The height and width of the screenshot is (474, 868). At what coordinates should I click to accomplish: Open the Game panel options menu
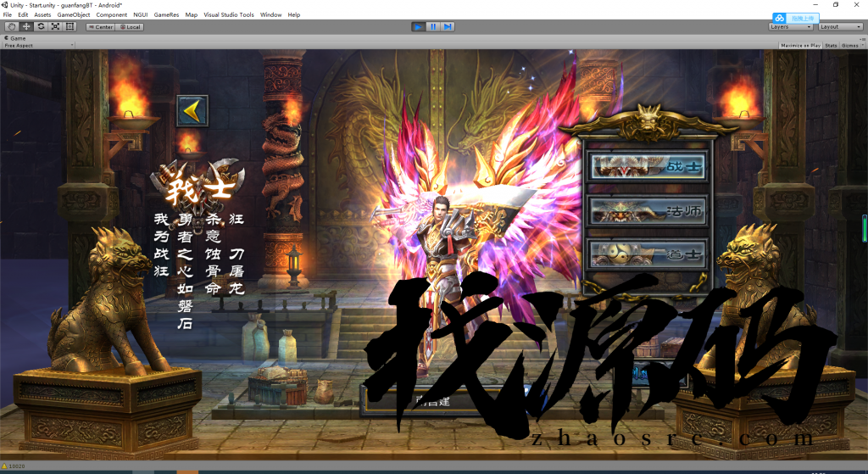pyautogui.click(x=862, y=39)
